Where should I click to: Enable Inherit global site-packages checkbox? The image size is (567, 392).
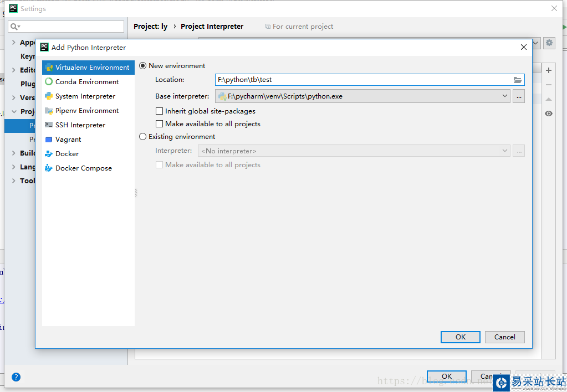160,111
